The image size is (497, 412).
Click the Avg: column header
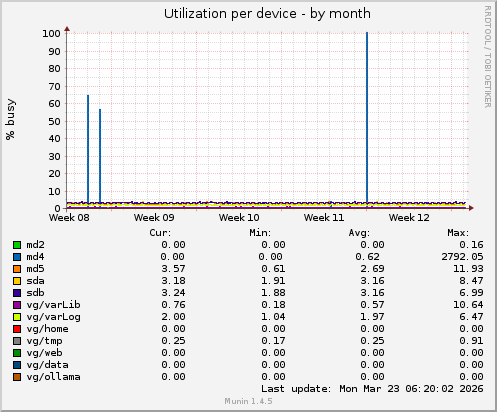click(x=359, y=233)
